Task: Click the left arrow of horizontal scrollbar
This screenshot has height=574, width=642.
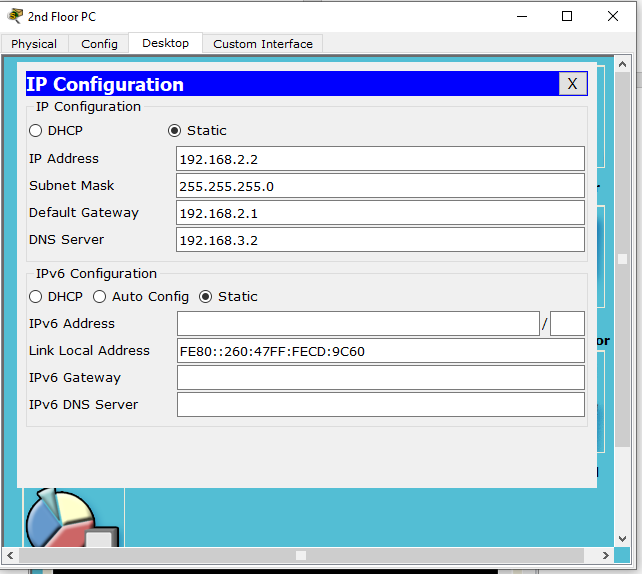Action: (12, 555)
